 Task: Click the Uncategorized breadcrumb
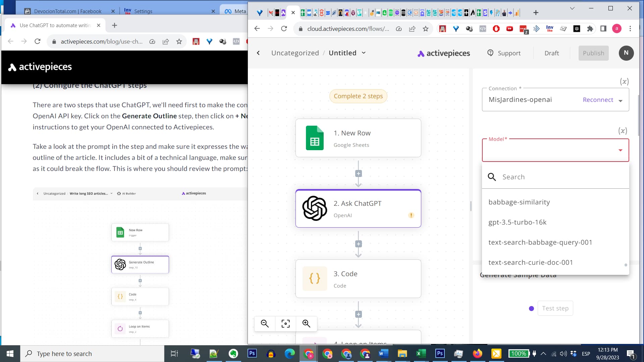pos(295,53)
